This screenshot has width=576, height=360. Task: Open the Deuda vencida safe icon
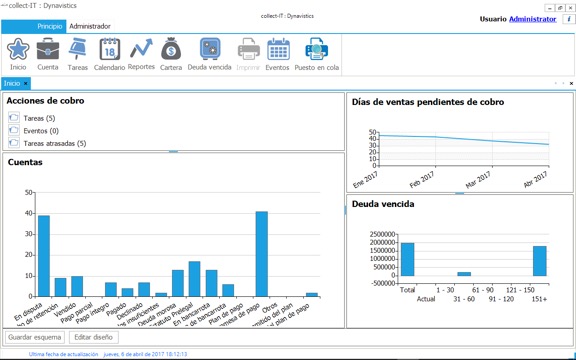(x=210, y=49)
